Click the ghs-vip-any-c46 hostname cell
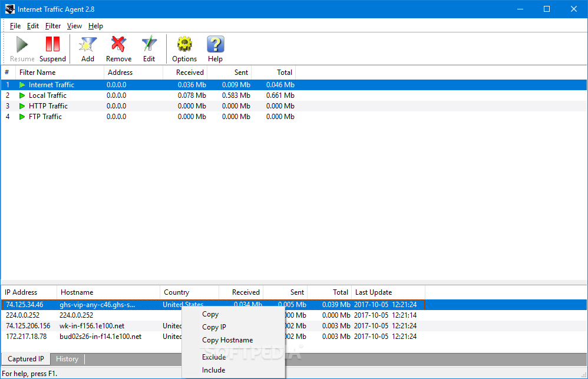Screen dimensions: 588x379 point(97,305)
